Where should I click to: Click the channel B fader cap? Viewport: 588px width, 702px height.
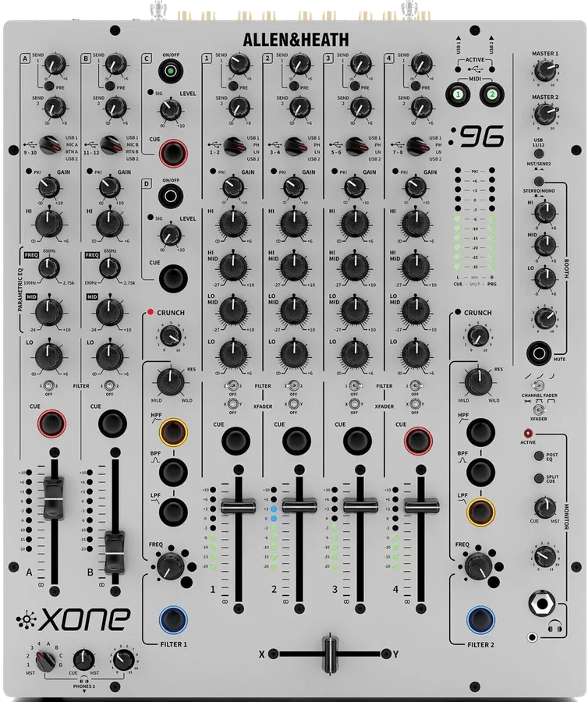point(115,552)
